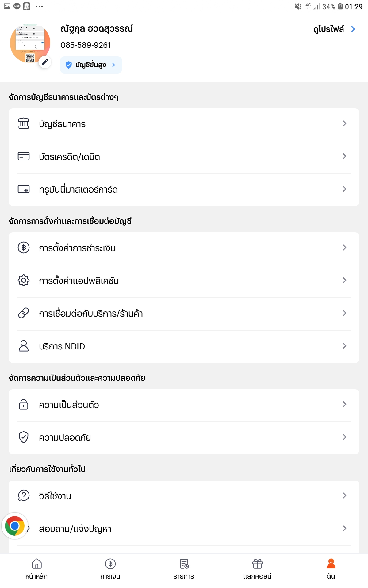Tap the ดูโปรไฟล์ view profile link
The height and width of the screenshot is (588, 368).
(334, 29)
